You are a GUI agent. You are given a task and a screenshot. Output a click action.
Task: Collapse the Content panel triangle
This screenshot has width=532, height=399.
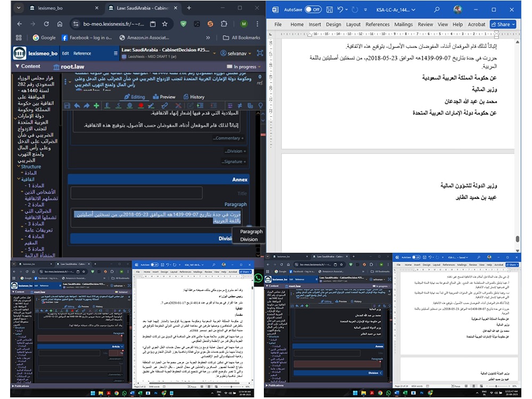(17, 66)
